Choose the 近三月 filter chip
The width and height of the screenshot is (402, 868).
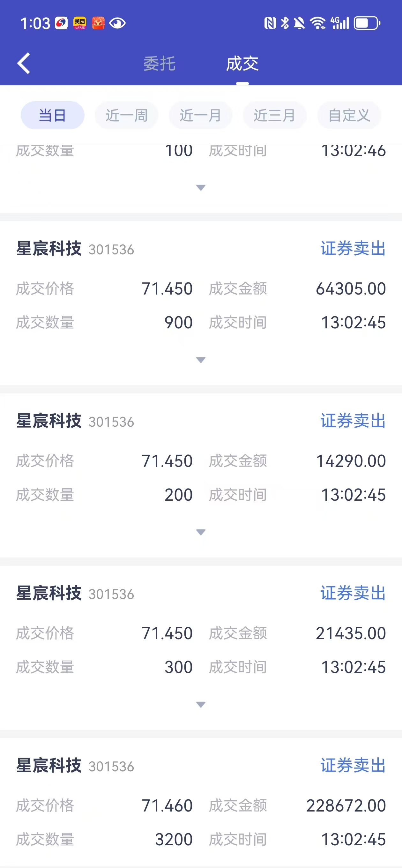pyautogui.click(x=275, y=115)
